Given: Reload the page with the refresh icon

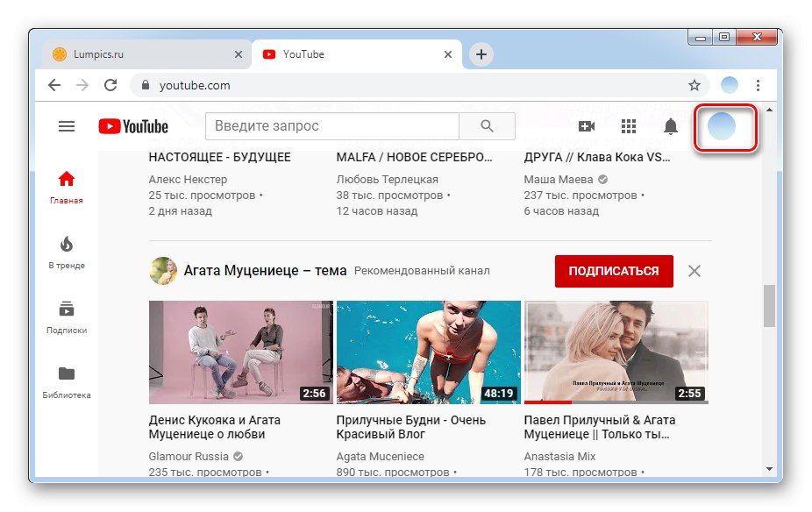Looking at the screenshot, I should coord(110,85).
